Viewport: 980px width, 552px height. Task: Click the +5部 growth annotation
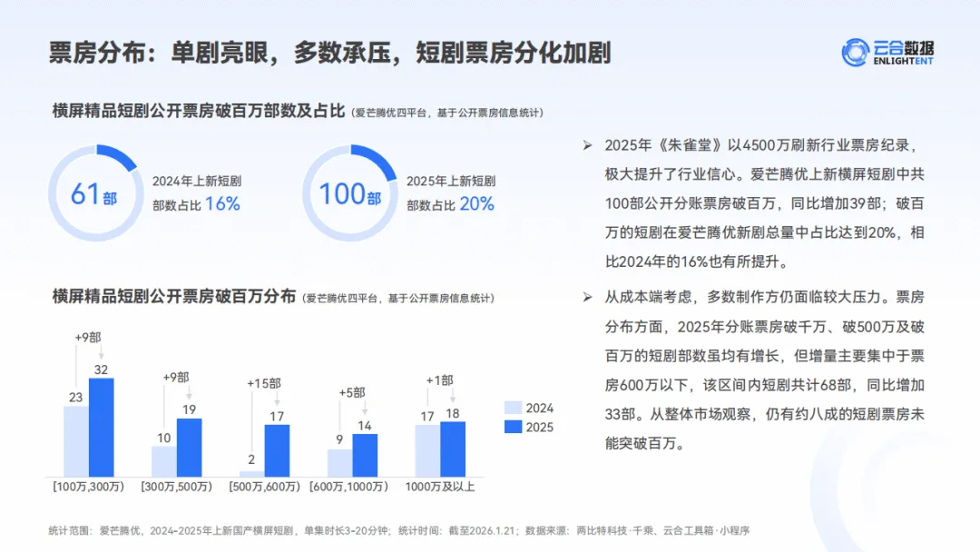pyautogui.click(x=352, y=392)
